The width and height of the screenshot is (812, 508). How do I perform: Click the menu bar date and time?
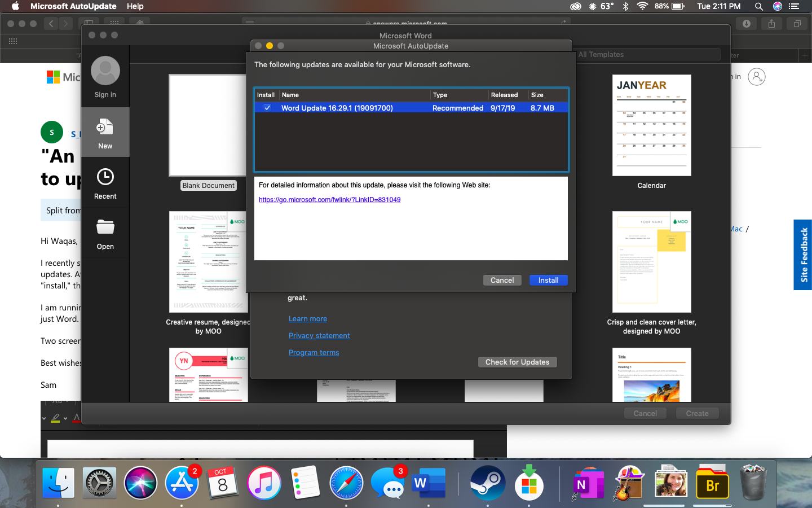click(719, 6)
